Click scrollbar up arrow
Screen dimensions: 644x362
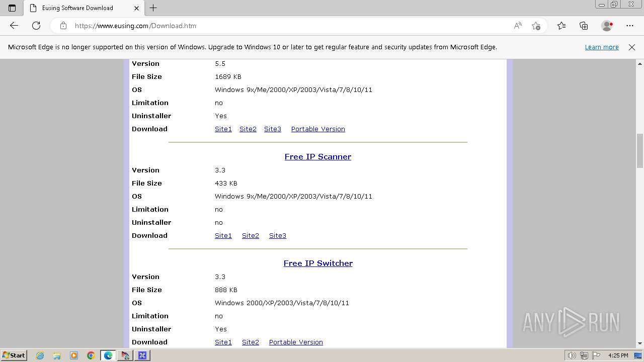tap(640, 64)
